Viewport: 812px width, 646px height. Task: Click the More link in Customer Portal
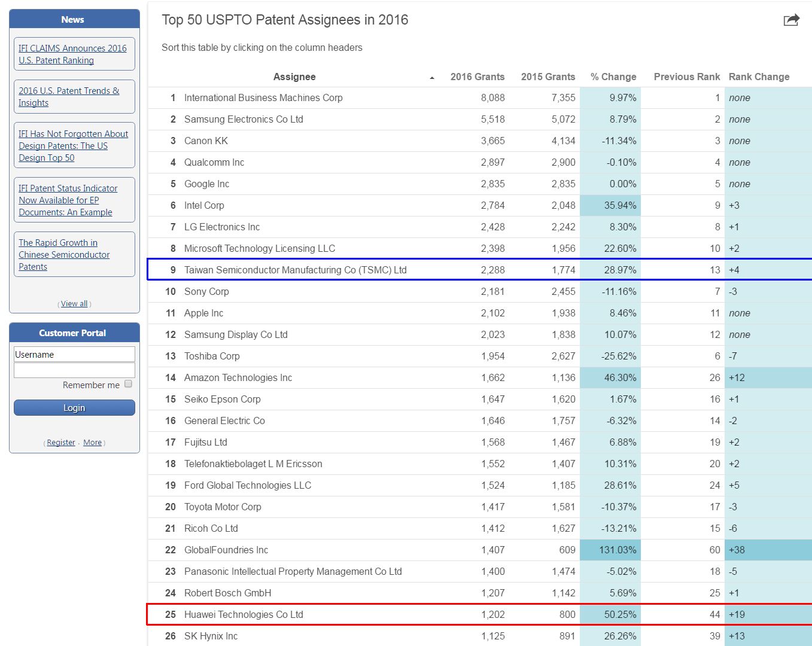pyautogui.click(x=92, y=442)
